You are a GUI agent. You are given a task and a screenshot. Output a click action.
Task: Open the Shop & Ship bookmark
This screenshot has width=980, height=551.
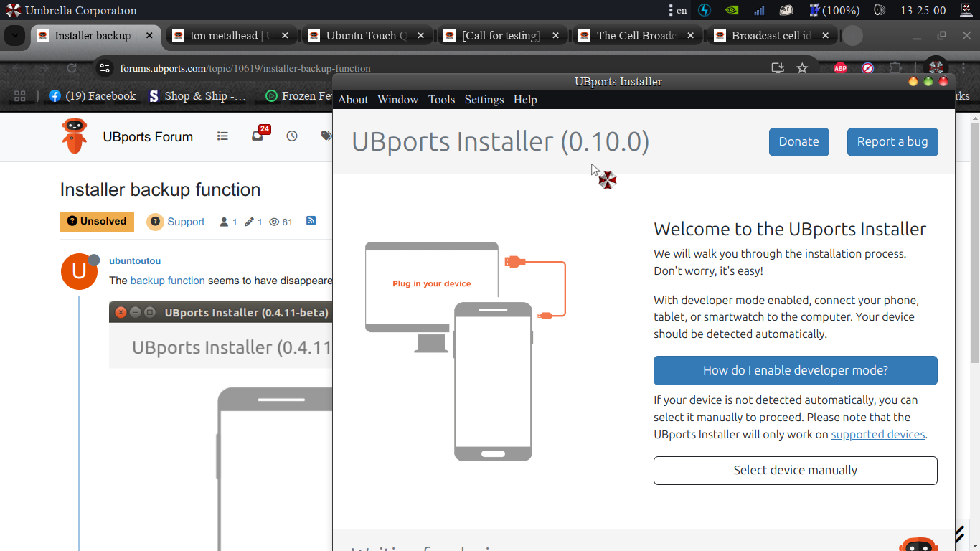click(197, 96)
